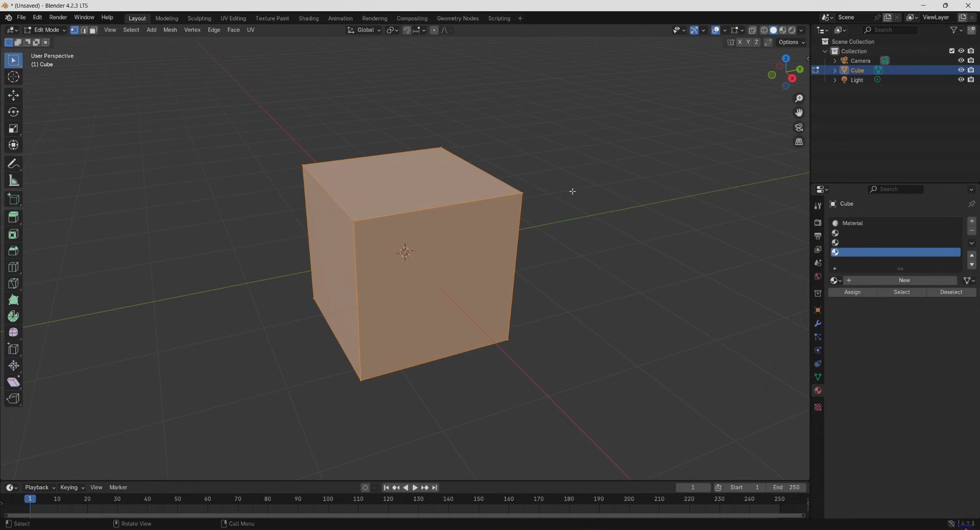Open the Global transform orientation dropdown

click(x=364, y=30)
